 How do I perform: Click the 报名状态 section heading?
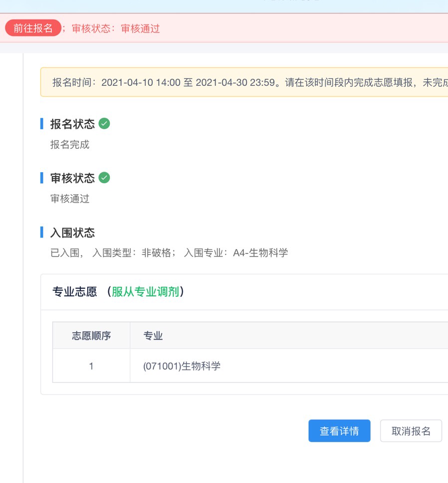(x=72, y=124)
